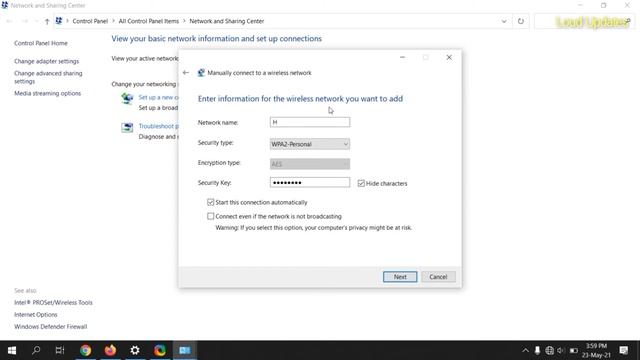Click the Control Panel taskbar button
640x360 pixels.
pyautogui.click(x=185, y=350)
